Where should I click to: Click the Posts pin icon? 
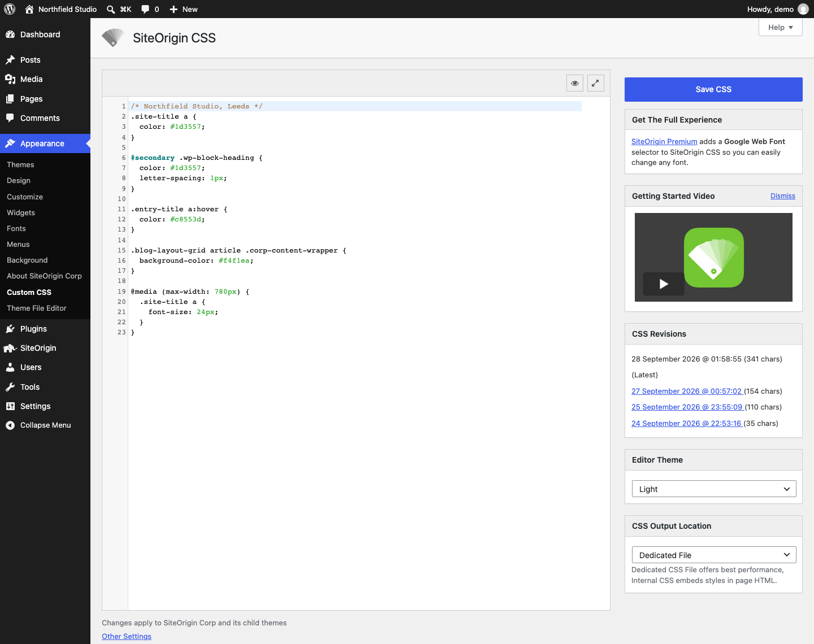click(10, 60)
